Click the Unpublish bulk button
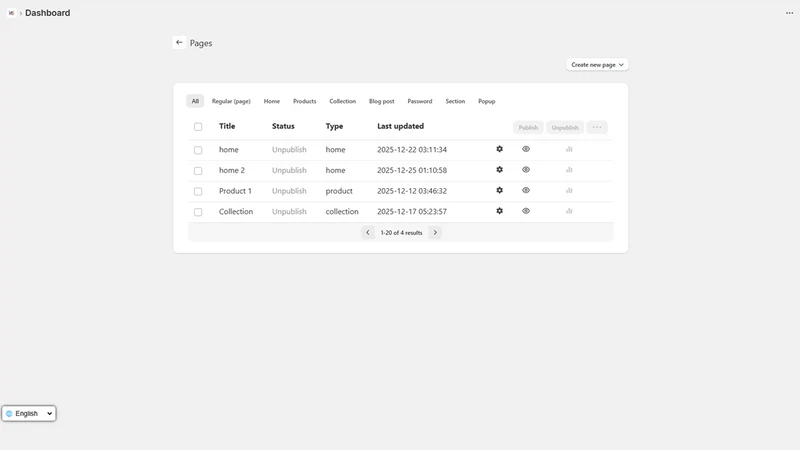800x450 pixels. point(565,127)
